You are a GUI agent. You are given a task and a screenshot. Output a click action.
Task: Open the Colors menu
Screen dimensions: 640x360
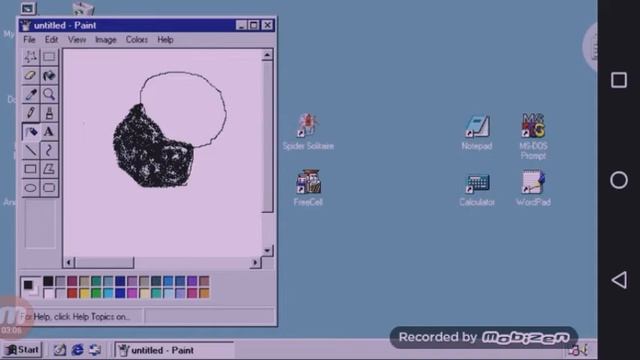click(137, 40)
